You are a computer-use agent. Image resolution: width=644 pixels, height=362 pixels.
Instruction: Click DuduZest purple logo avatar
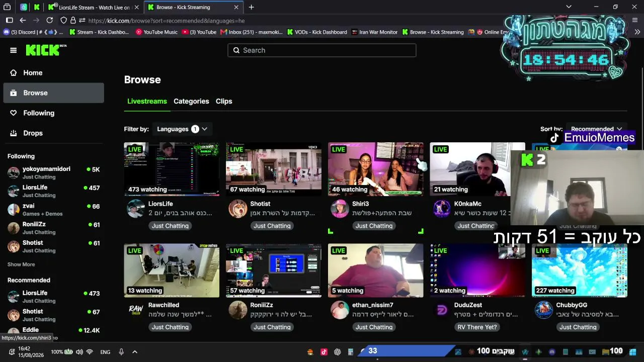(x=442, y=310)
